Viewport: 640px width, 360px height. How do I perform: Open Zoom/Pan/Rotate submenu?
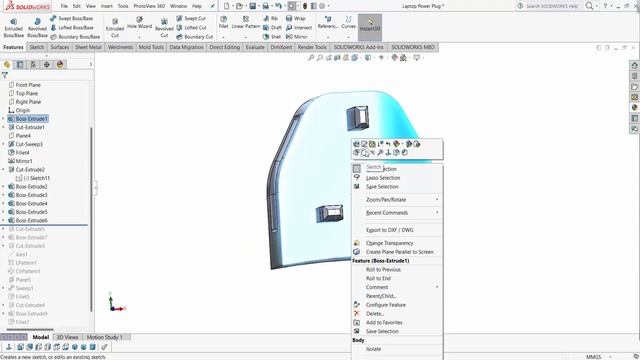397,200
